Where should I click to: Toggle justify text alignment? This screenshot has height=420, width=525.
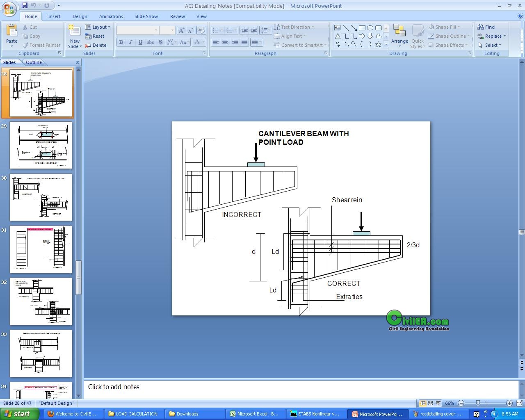[x=244, y=42]
